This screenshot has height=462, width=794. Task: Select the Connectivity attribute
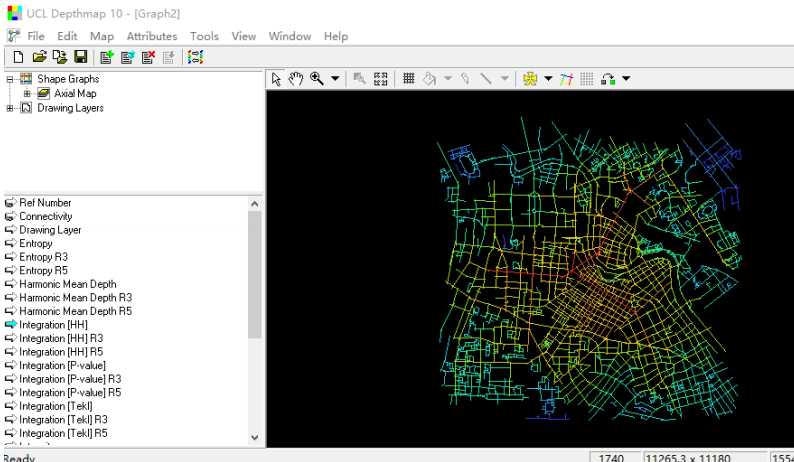click(46, 216)
